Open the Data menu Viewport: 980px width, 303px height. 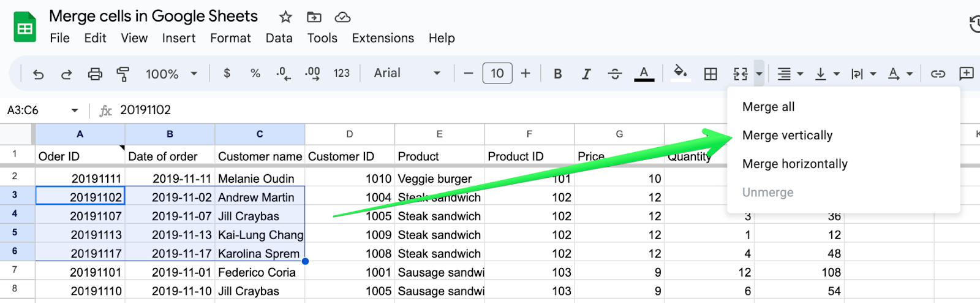coord(279,38)
